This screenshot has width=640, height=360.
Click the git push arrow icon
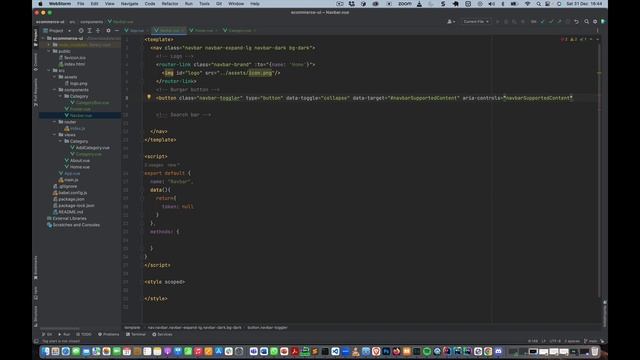coord(559,22)
